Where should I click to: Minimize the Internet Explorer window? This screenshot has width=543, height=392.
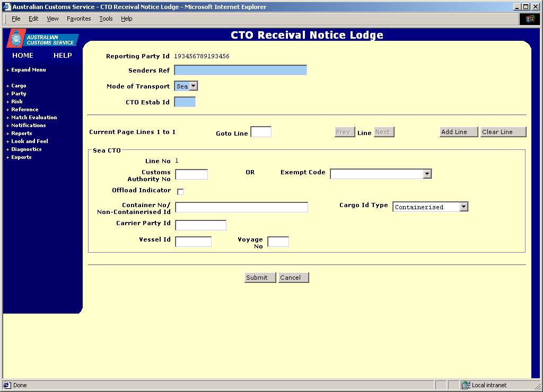click(x=517, y=6)
